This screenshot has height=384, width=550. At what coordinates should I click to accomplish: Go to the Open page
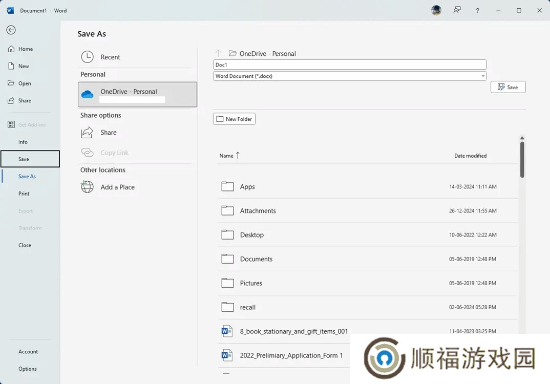(x=20, y=83)
